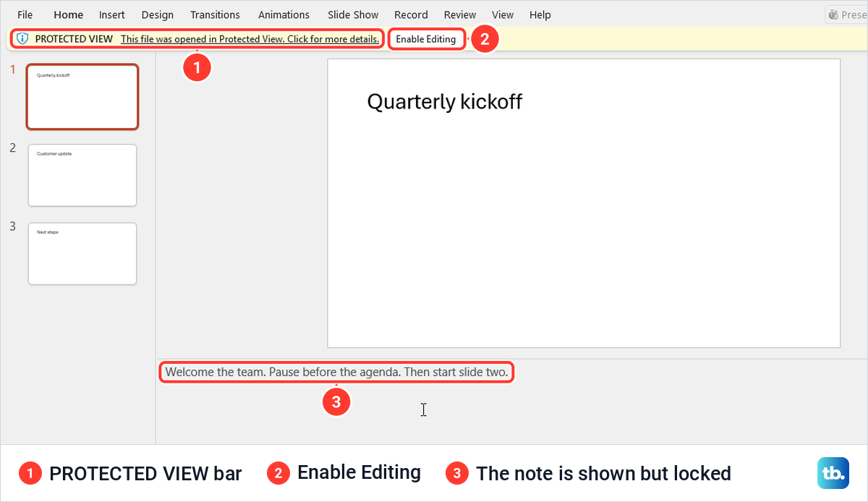The image size is (868, 502).
Task: Open the View tab
Action: pos(503,14)
